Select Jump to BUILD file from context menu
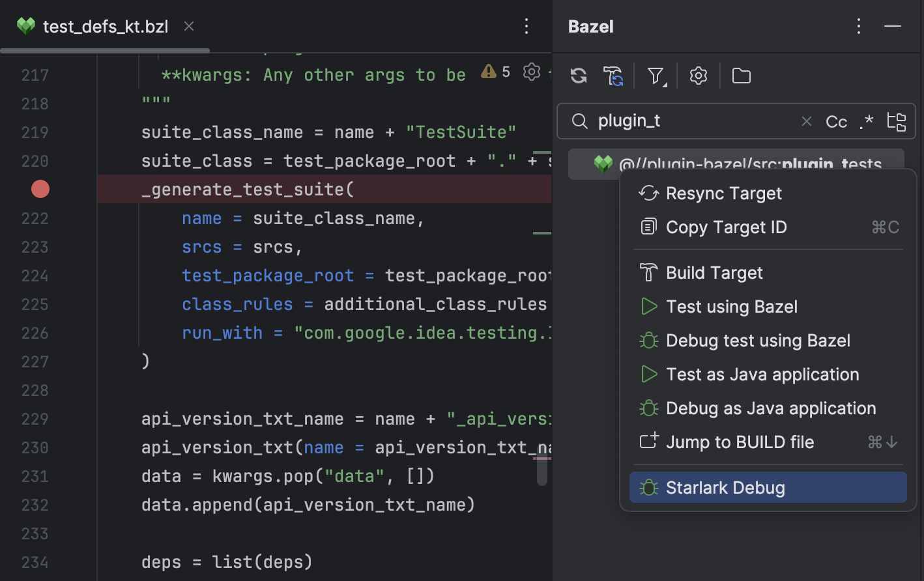The height and width of the screenshot is (581, 924). (740, 442)
